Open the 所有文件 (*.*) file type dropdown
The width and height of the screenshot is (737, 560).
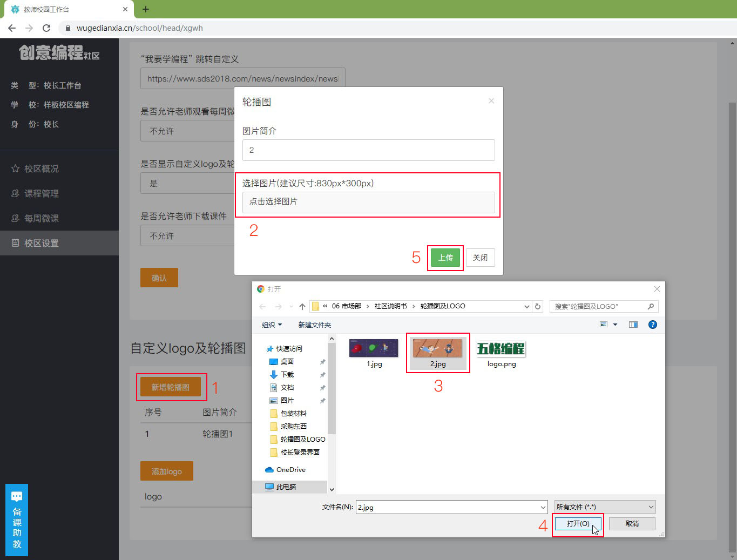point(605,507)
